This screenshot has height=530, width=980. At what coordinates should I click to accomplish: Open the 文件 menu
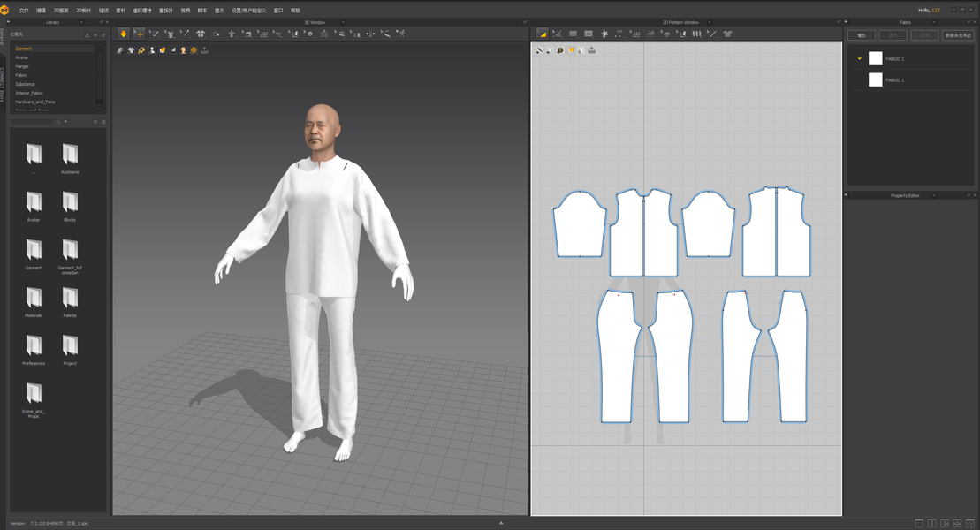click(x=24, y=11)
